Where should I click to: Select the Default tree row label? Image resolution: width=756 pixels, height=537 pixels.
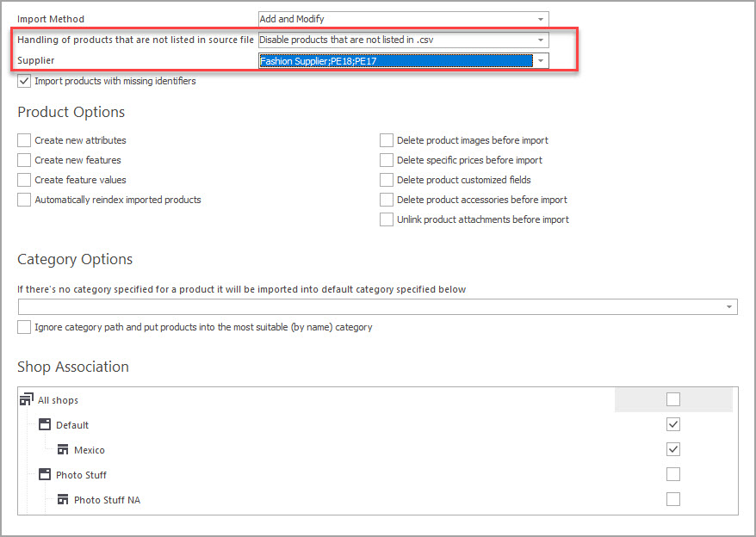72,425
